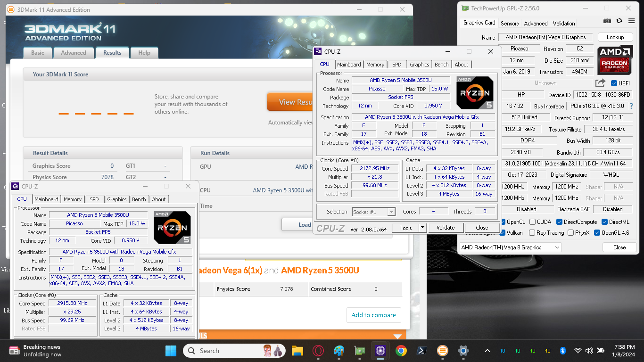Open the Windows Start menu
Screen dimensions: 644x362
click(x=171, y=351)
